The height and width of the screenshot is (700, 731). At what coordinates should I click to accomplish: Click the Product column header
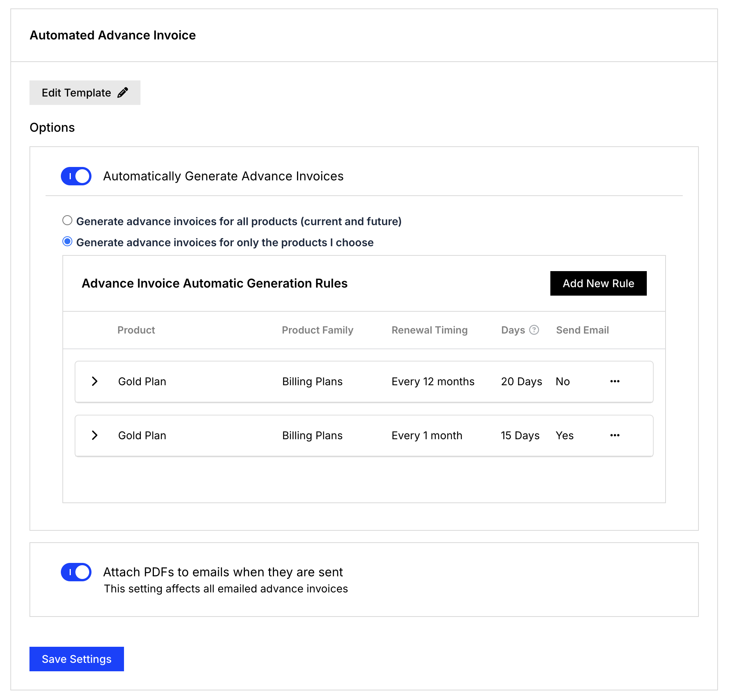point(136,330)
